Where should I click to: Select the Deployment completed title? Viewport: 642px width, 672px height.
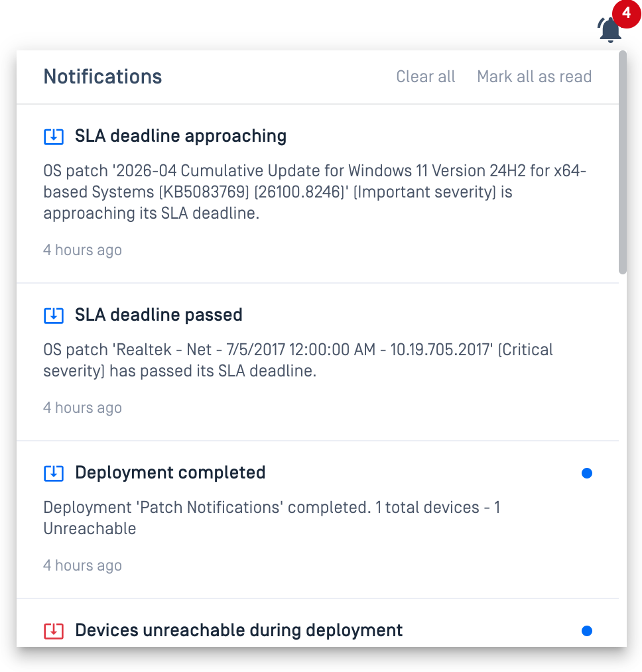[x=170, y=473]
